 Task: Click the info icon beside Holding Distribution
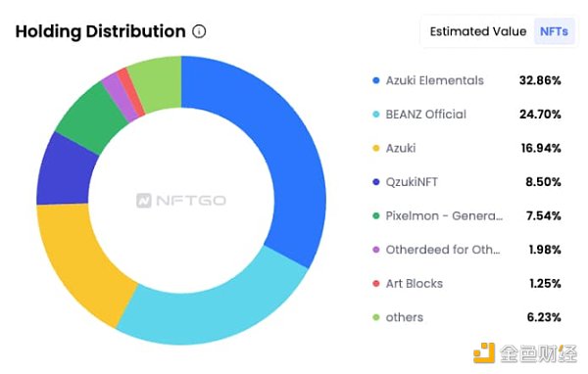(x=199, y=31)
